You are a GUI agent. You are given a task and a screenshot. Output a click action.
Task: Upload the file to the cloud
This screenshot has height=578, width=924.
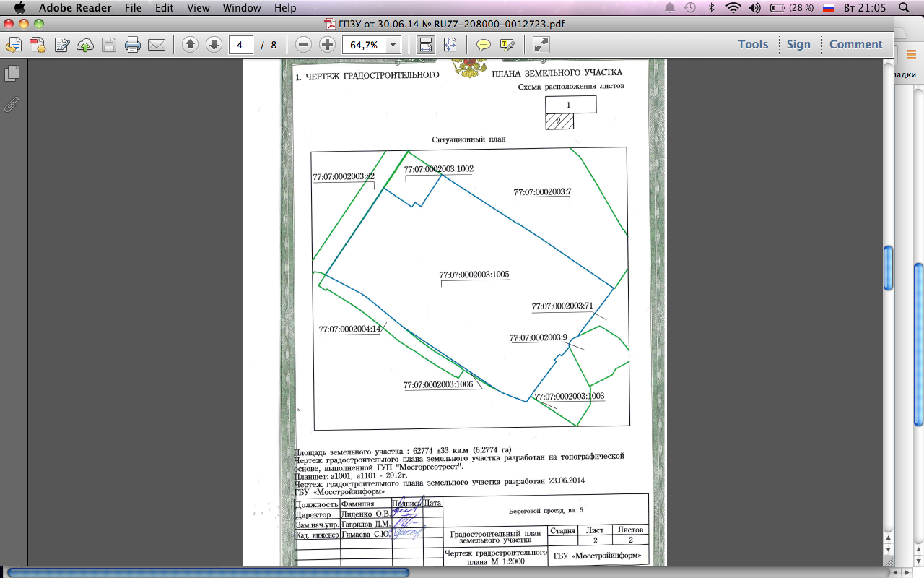click(85, 45)
